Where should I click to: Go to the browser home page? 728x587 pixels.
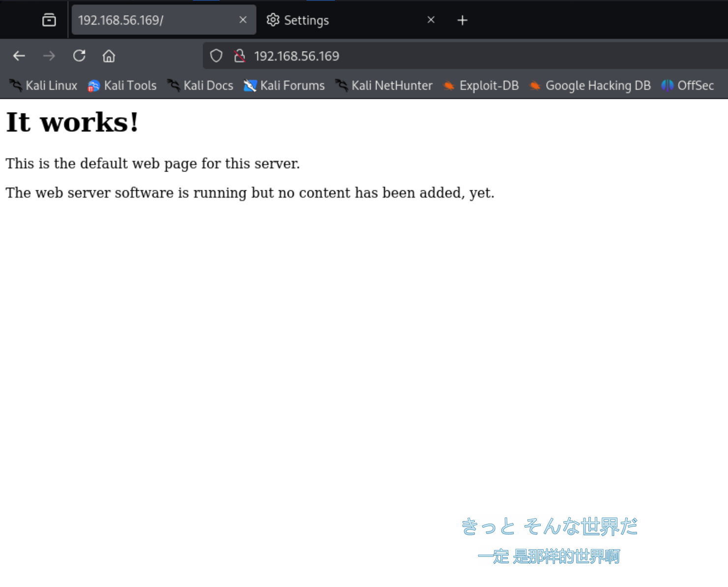point(109,56)
